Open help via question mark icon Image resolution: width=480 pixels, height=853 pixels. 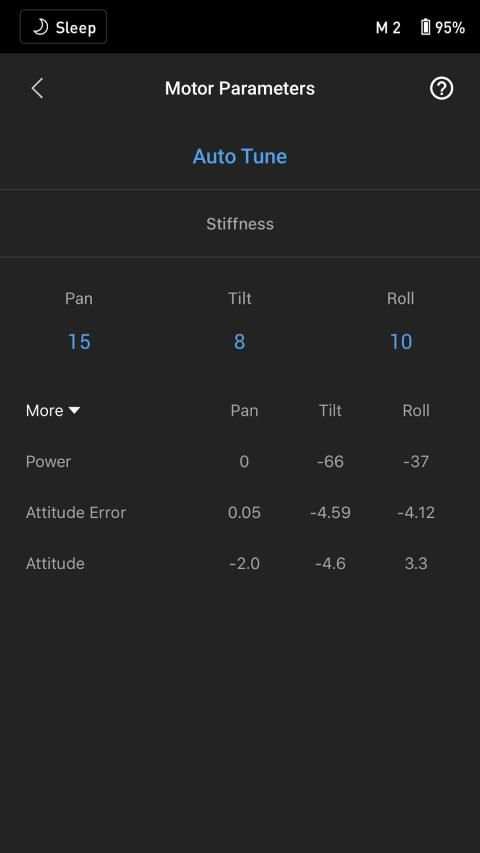441,88
